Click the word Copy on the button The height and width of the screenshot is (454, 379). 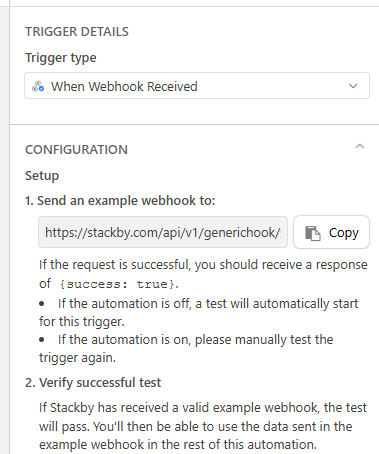pos(344,233)
